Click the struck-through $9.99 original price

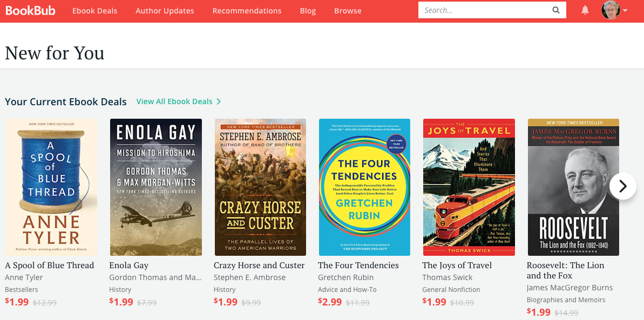(x=251, y=303)
